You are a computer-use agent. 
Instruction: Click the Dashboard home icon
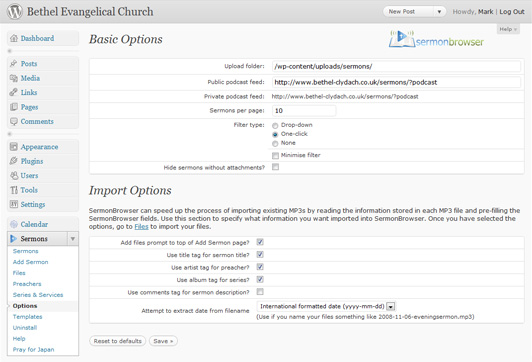[x=14, y=38]
